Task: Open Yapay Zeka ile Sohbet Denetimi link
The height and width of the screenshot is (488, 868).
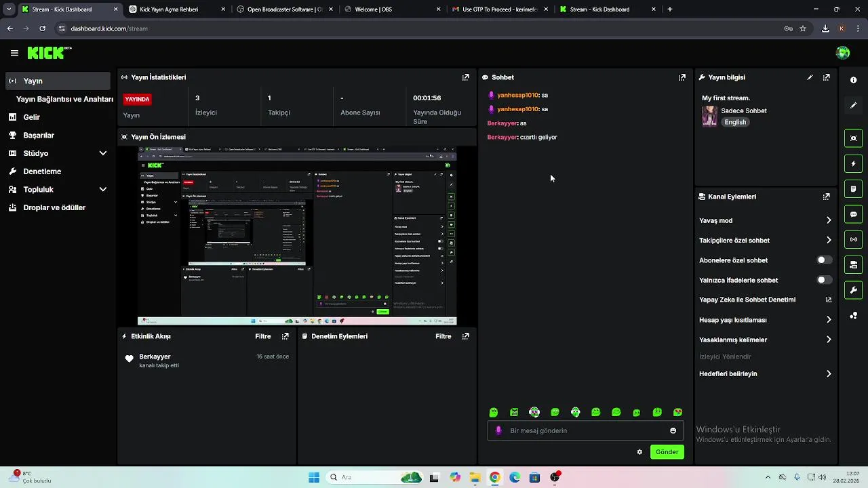Action: pos(765,300)
